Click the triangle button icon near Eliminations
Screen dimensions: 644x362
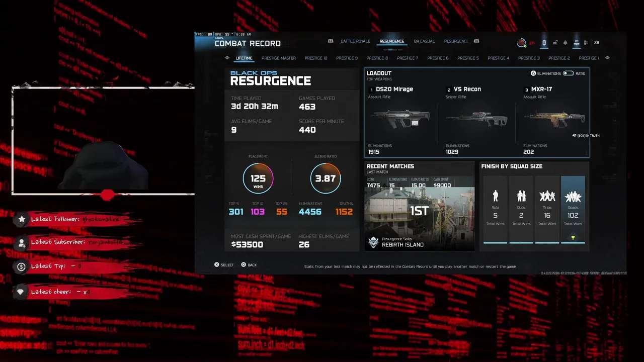click(533, 73)
